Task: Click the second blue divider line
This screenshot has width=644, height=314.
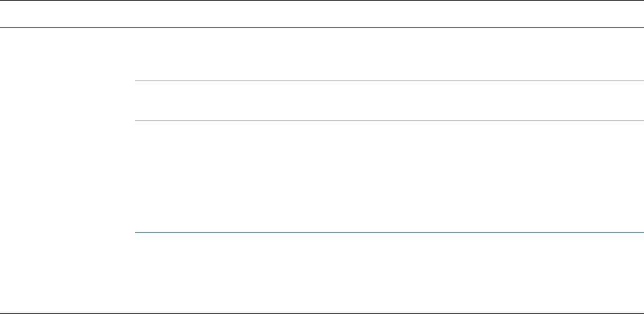Action: 389,121
